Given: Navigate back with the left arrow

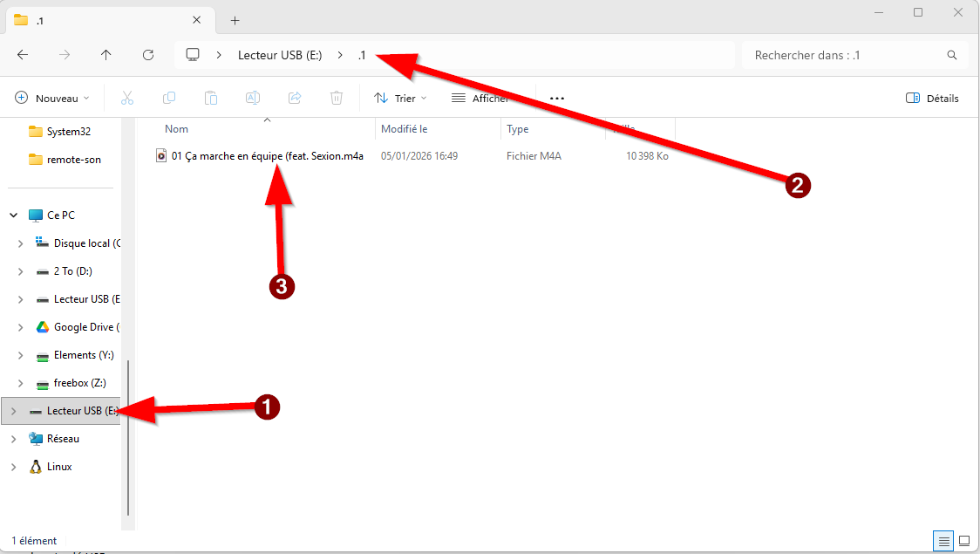Looking at the screenshot, I should point(23,55).
